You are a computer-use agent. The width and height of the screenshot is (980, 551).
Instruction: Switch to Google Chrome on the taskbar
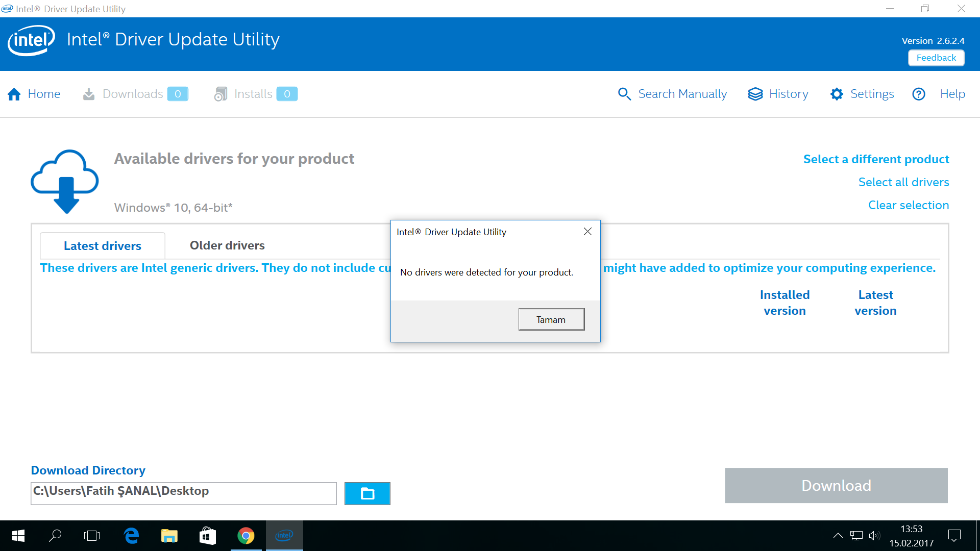(246, 536)
